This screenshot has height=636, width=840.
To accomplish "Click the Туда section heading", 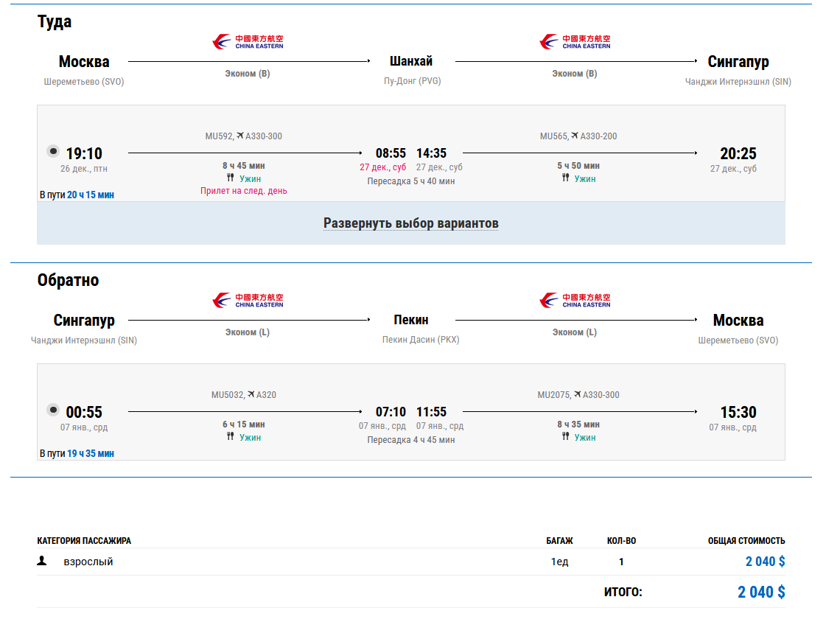I will 55,21.
